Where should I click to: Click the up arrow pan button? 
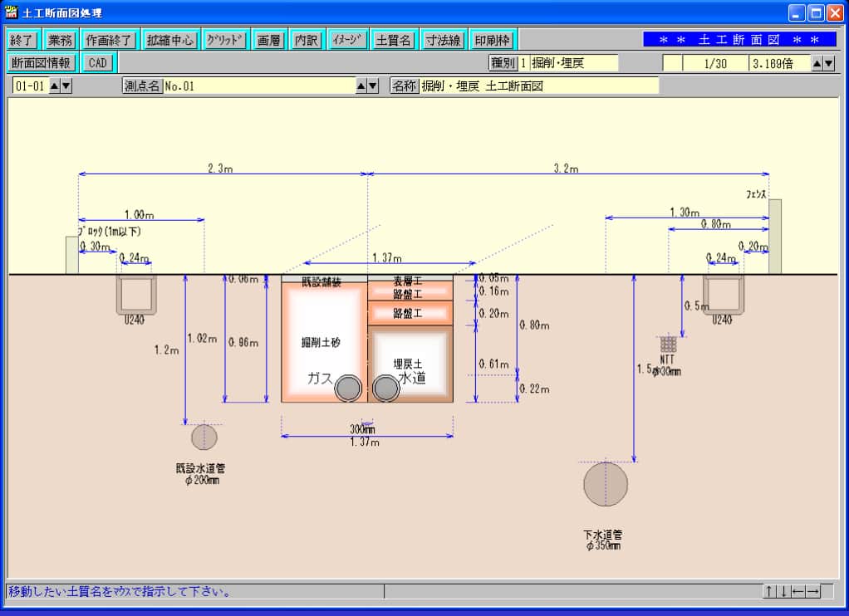click(770, 591)
